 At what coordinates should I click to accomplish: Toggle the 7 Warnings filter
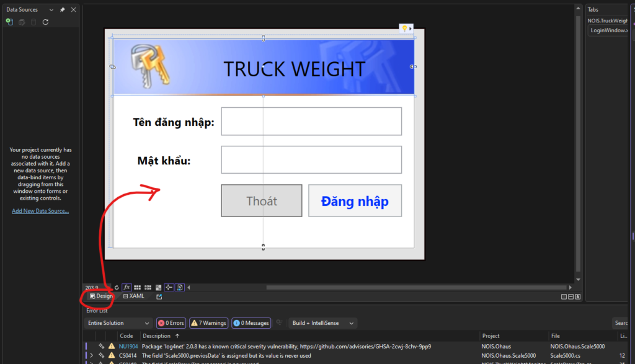click(208, 323)
